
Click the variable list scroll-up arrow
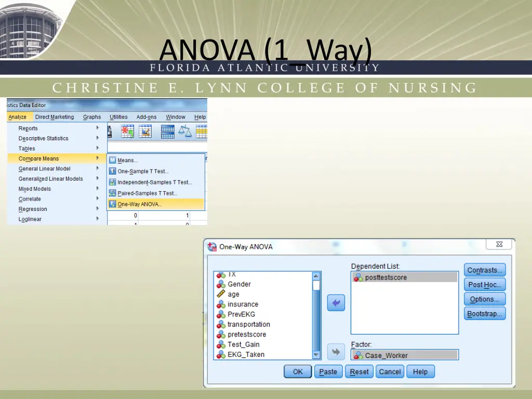coord(316,276)
